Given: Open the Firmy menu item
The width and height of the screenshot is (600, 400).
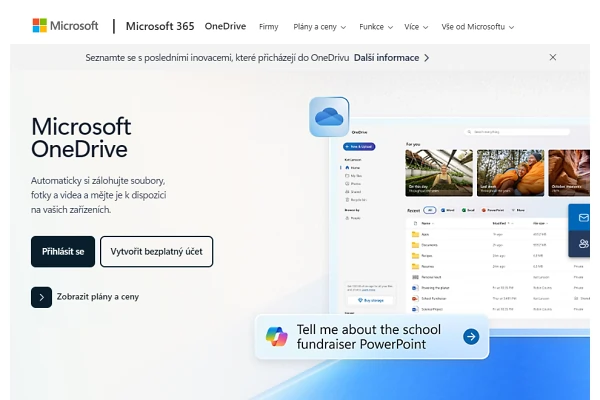Looking at the screenshot, I should (269, 27).
